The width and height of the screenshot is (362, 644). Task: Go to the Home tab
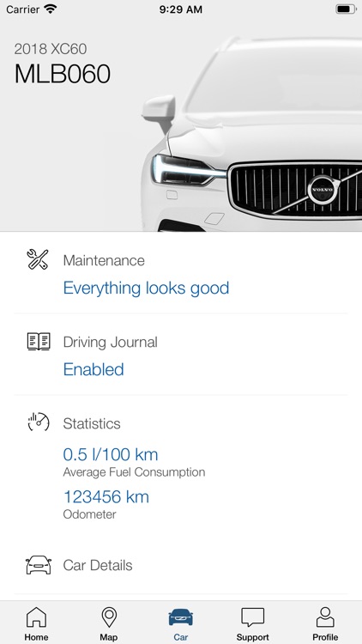pyautogui.click(x=36, y=623)
